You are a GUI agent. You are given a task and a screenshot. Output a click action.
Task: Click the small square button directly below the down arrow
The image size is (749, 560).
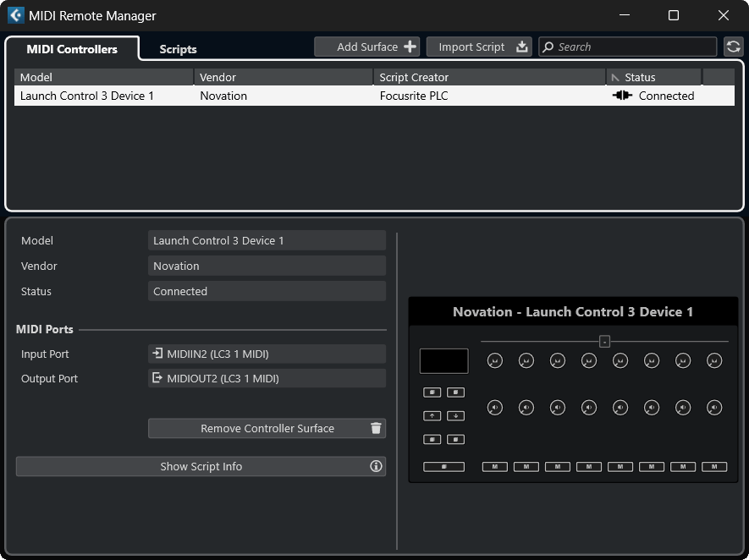click(x=455, y=439)
